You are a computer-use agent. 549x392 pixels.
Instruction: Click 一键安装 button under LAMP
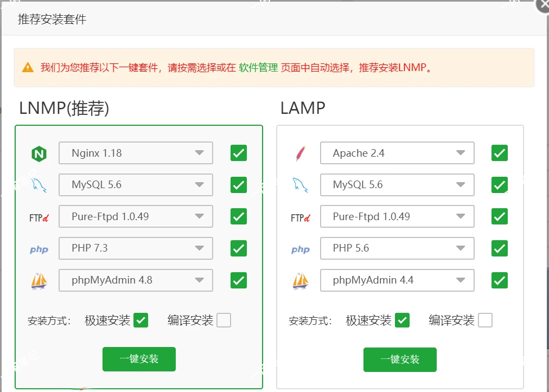[400, 359]
